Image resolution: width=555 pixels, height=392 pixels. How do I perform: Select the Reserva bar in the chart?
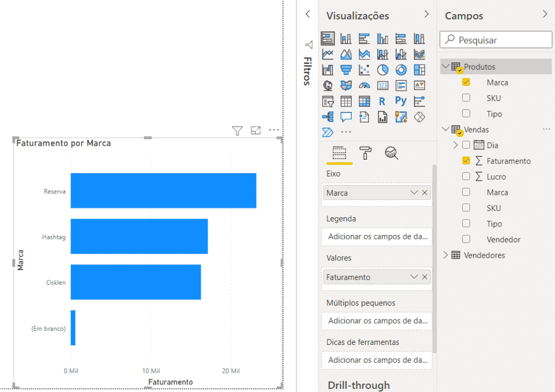(164, 191)
